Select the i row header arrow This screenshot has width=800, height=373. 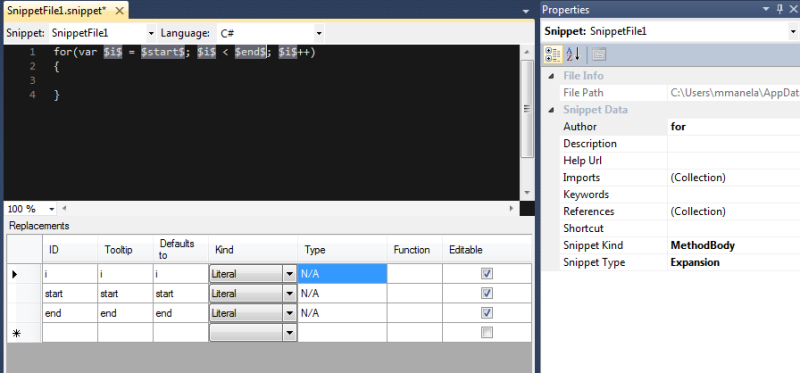(24, 274)
